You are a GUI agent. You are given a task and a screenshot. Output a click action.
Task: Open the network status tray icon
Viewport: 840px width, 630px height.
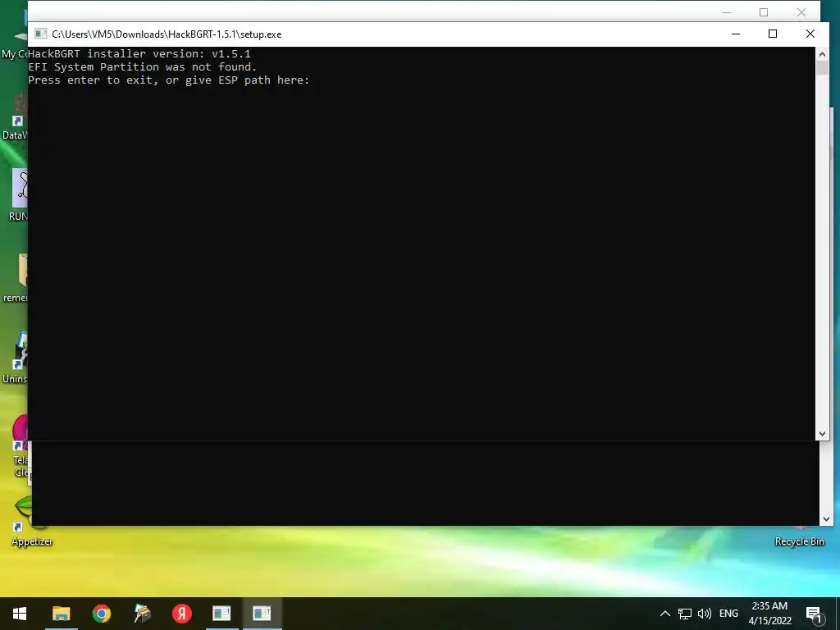(x=685, y=614)
